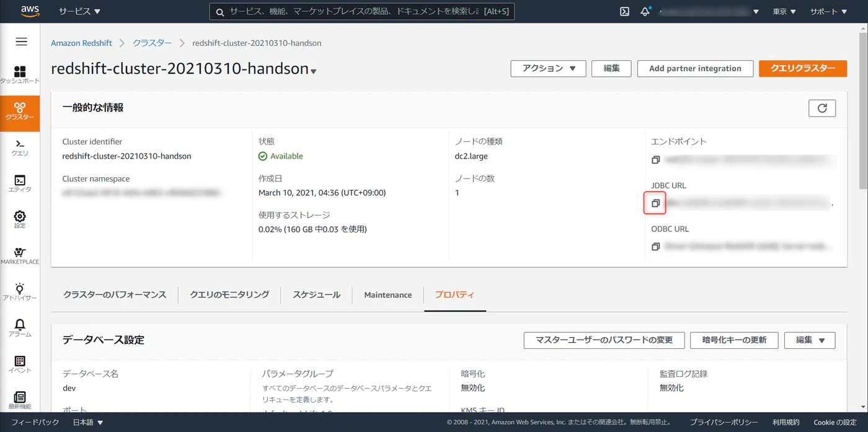The image size is (868, 432).
Task: Focus the top service search field
Action: (x=362, y=12)
